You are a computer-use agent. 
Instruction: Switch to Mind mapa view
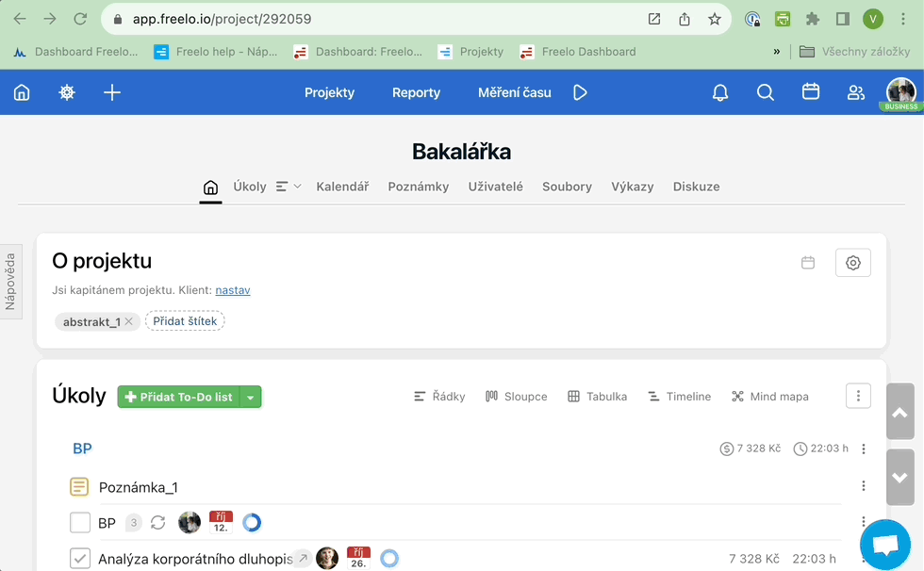[x=769, y=397]
